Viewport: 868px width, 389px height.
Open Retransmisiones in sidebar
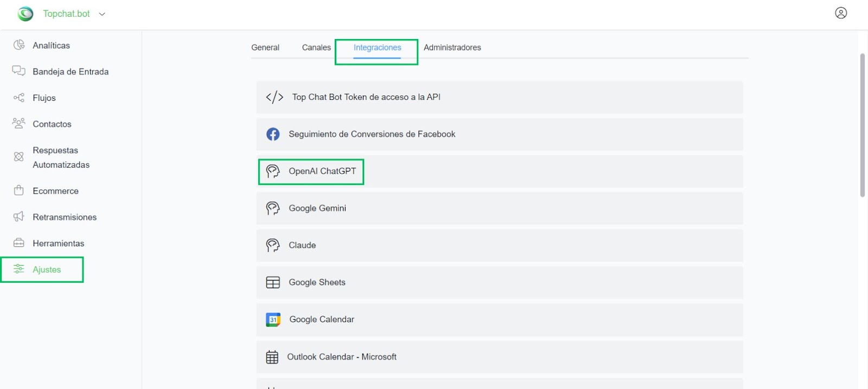(65, 217)
